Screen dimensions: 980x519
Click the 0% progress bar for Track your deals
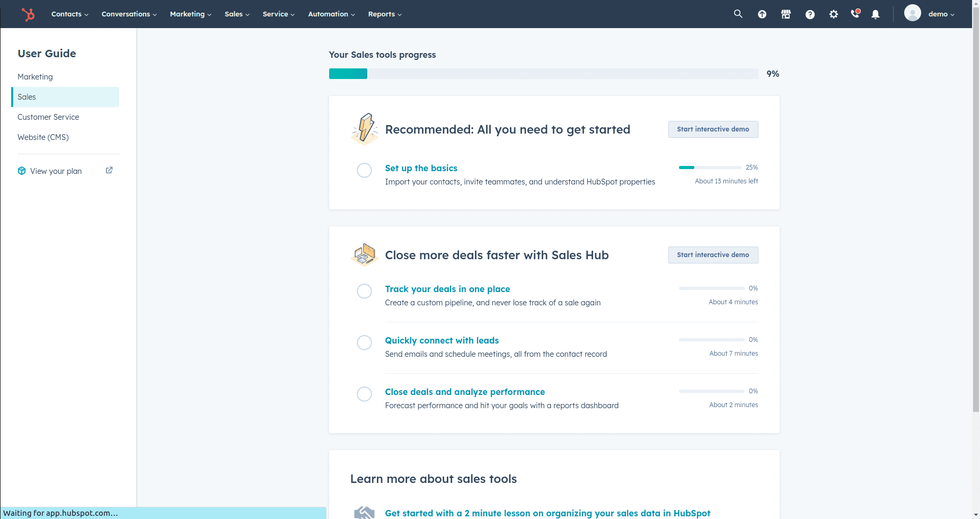click(712, 288)
